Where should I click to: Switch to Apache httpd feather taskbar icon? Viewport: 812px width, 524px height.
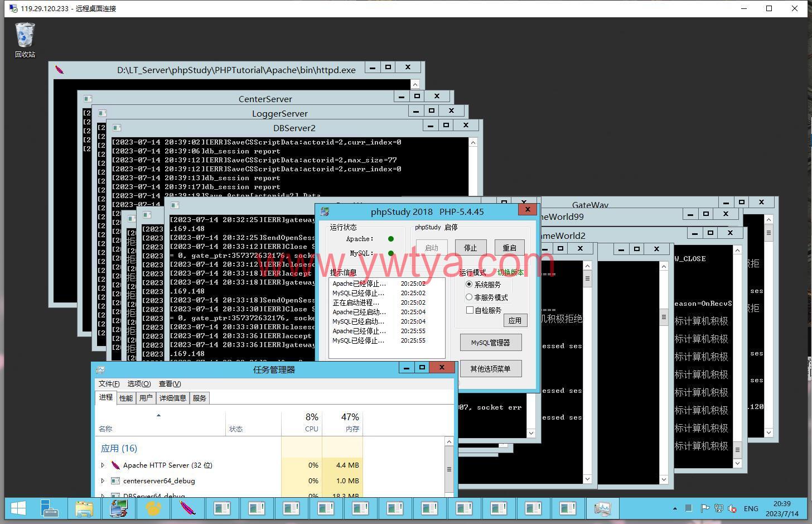[x=188, y=508]
